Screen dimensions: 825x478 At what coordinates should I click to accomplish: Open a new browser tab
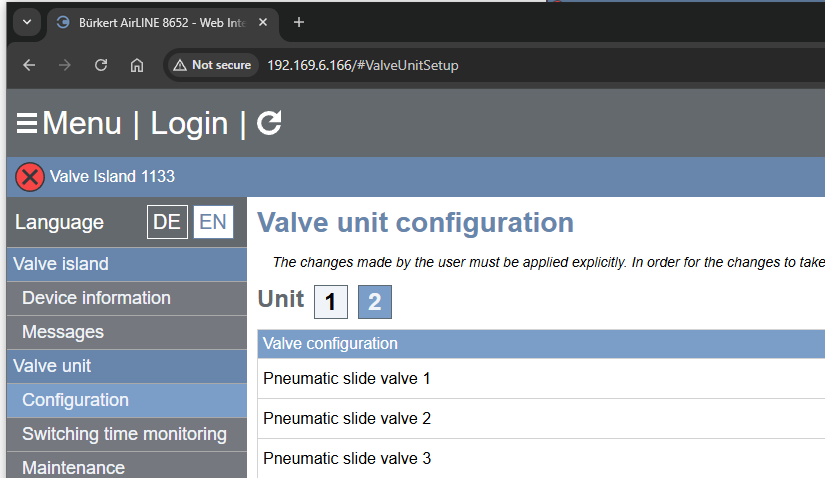tap(299, 22)
